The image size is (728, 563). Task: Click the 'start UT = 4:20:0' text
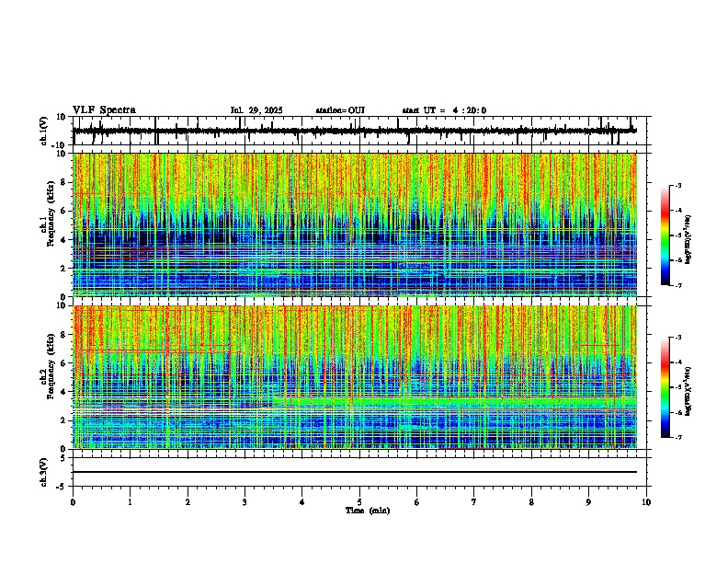click(x=444, y=110)
